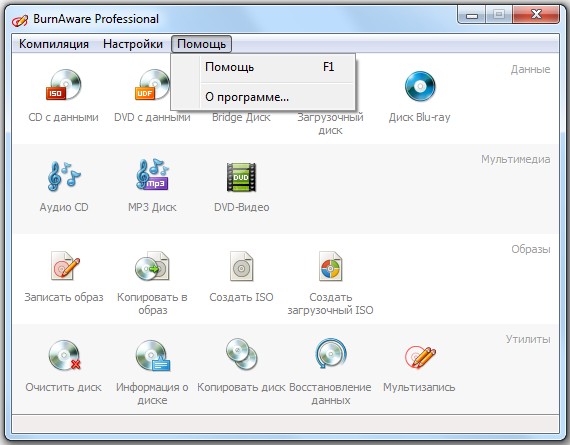The height and width of the screenshot is (445, 570).
Task: Open the Восстановление данных icon
Action: pyautogui.click(x=331, y=353)
